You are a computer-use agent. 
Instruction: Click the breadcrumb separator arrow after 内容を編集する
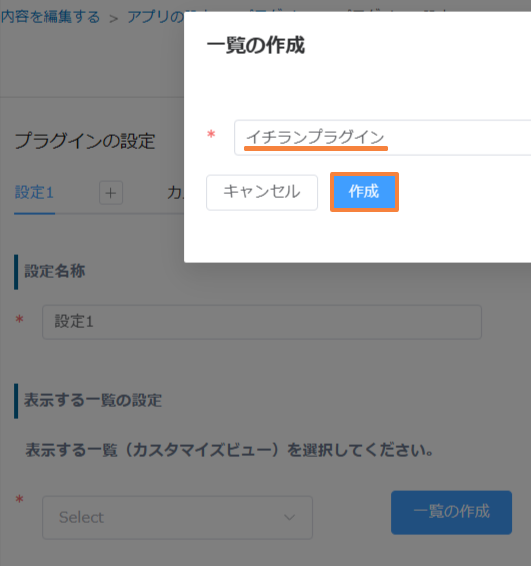pyautogui.click(x=114, y=18)
